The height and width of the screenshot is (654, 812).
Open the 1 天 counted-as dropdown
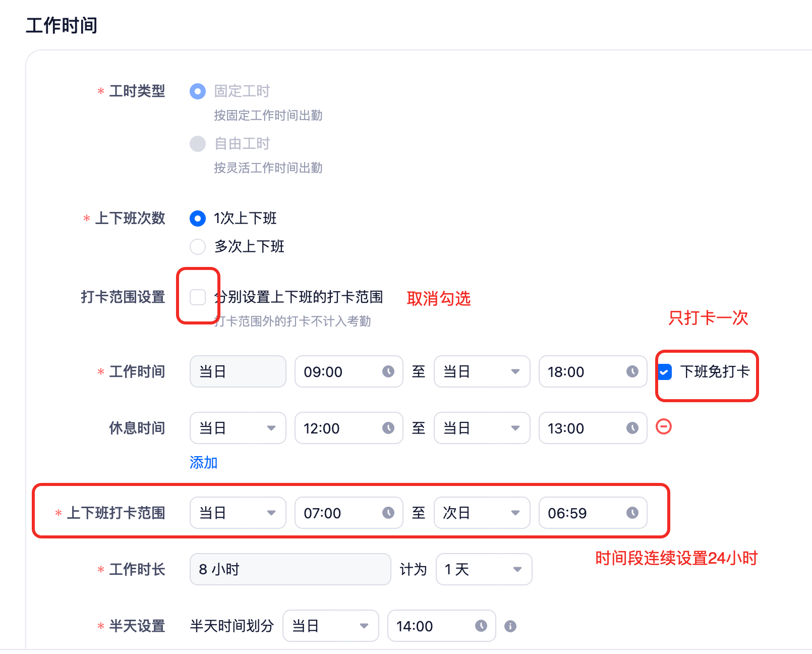[484, 569]
